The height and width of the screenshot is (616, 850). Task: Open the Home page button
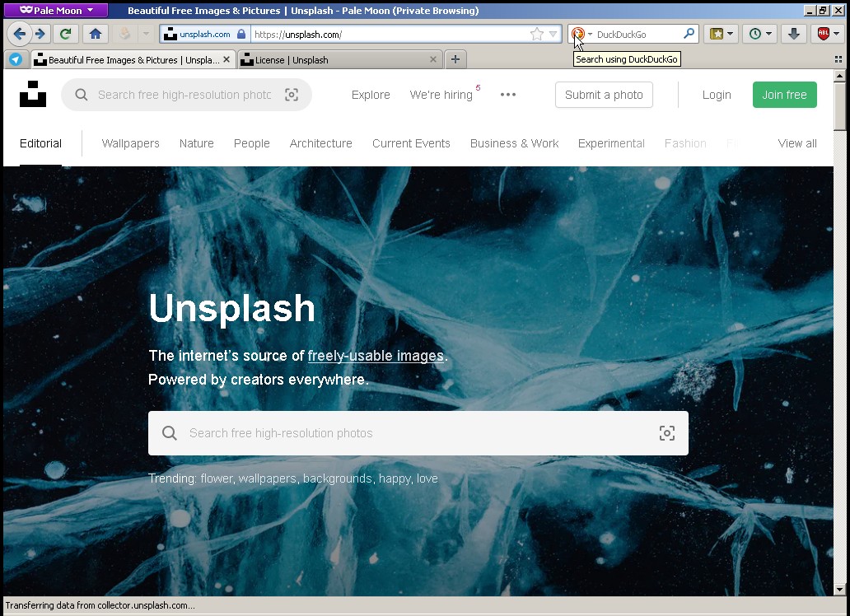click(x=96, y=34)
